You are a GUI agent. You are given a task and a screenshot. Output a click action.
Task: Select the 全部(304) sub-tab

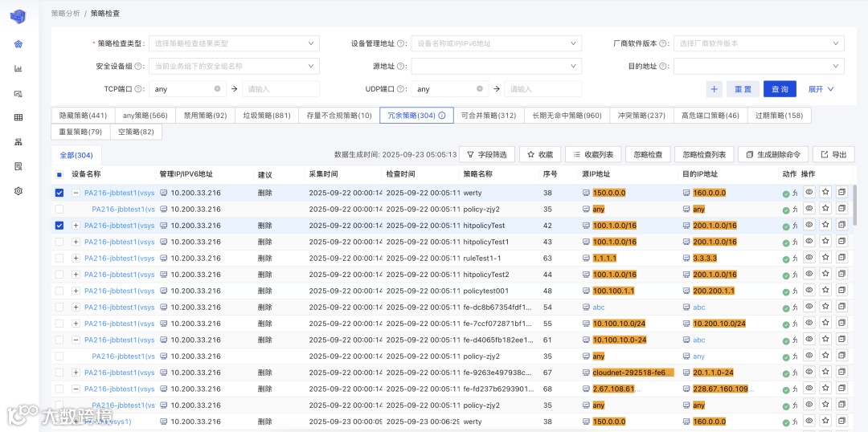coord(76,156)
